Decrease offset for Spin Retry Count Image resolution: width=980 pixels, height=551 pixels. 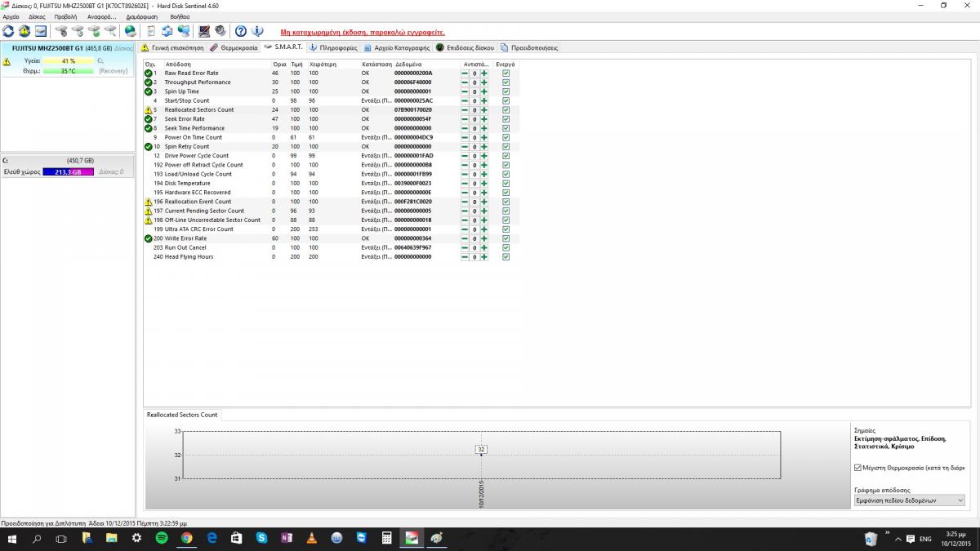465,146
